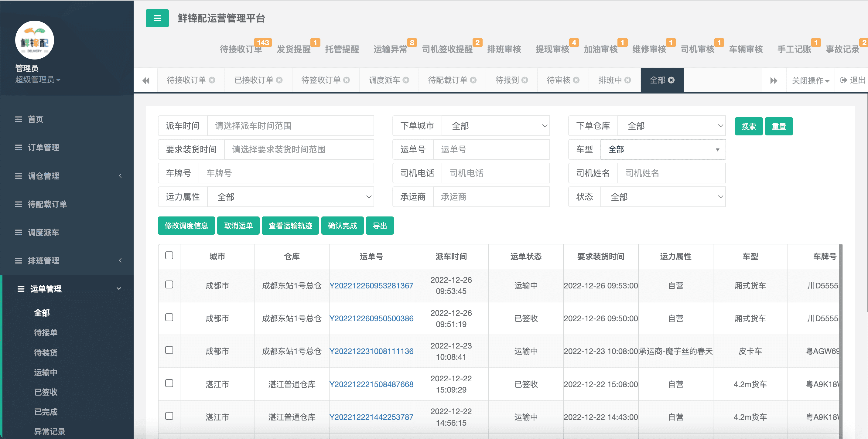Select 待接单 under 运单管理
The height and width of the screenshot is (439, 868).
point(46,333)
